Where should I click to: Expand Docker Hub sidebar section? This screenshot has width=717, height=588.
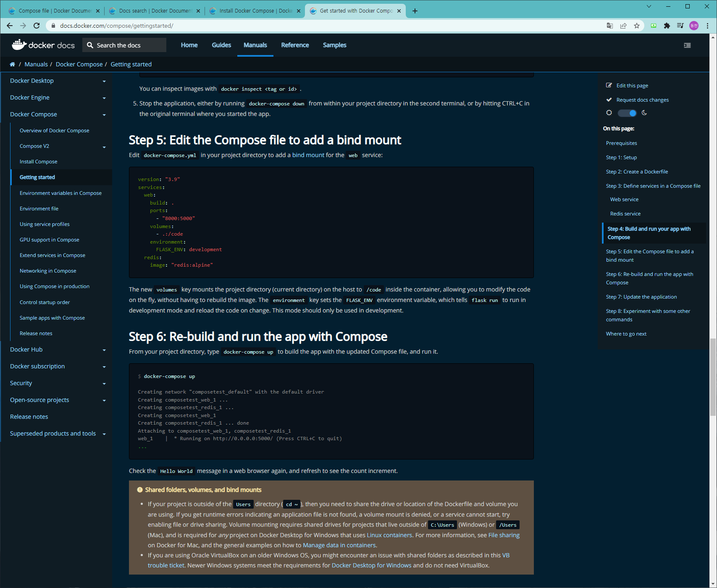(x=104, y=350)
